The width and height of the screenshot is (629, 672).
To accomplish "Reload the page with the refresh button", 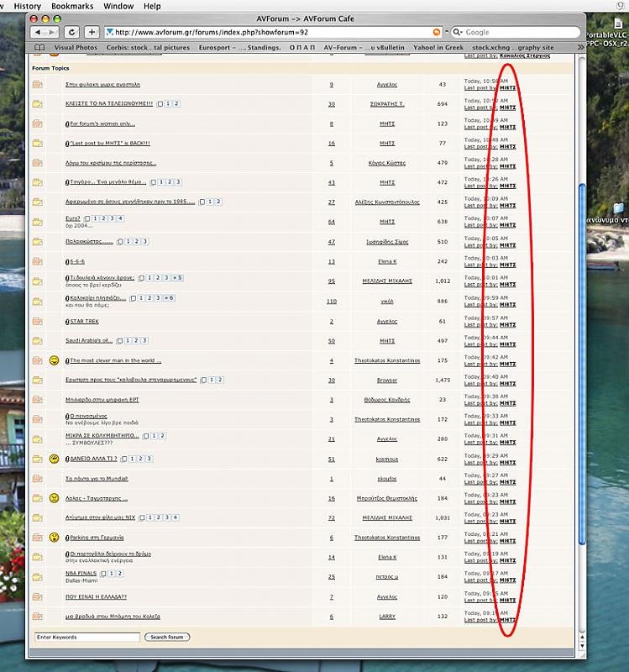I will point(72,32).
